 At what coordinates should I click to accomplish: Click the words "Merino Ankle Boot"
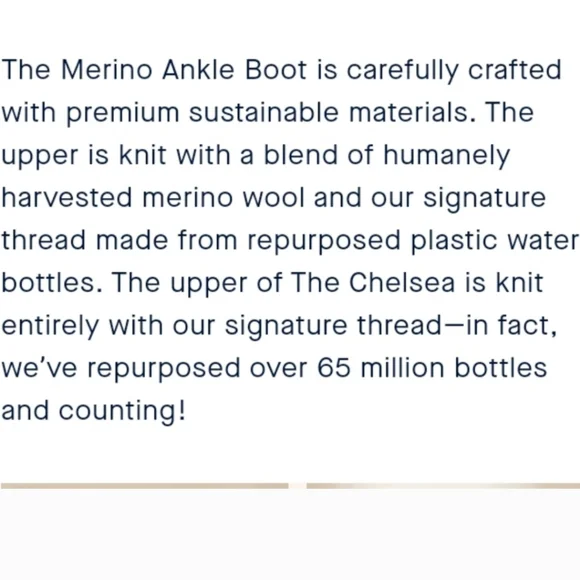pos(184,70)
